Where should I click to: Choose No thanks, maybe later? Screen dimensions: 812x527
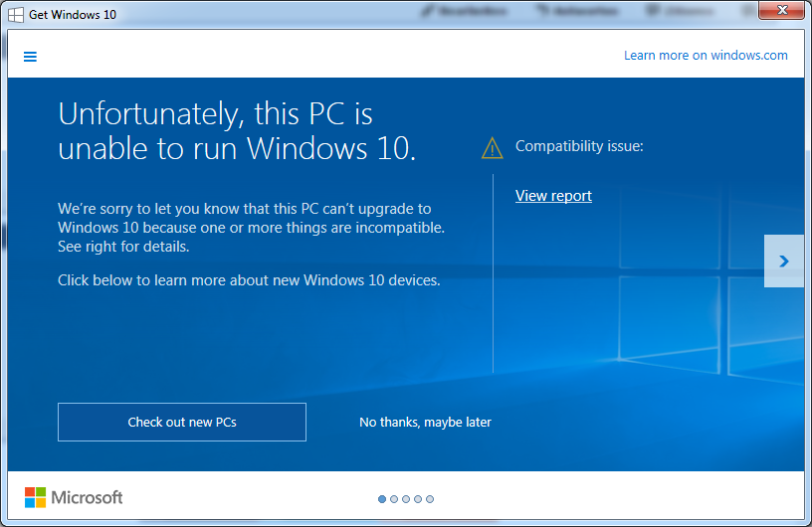coord(425,422)
